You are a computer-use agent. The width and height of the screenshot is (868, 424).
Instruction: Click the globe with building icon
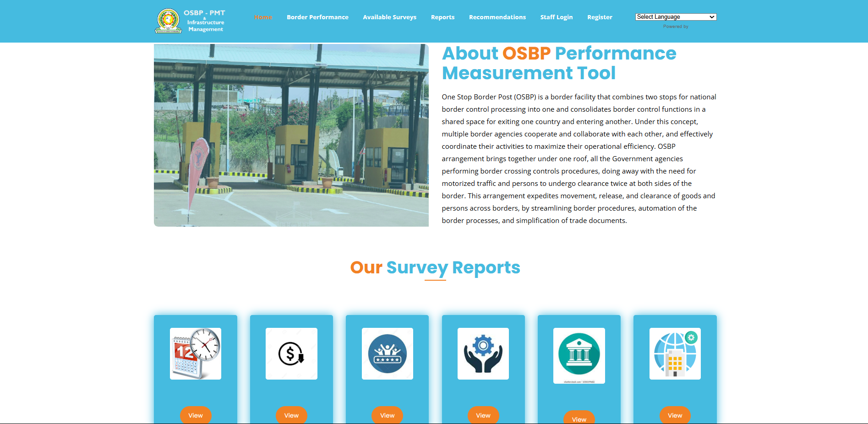click(675, 353)
